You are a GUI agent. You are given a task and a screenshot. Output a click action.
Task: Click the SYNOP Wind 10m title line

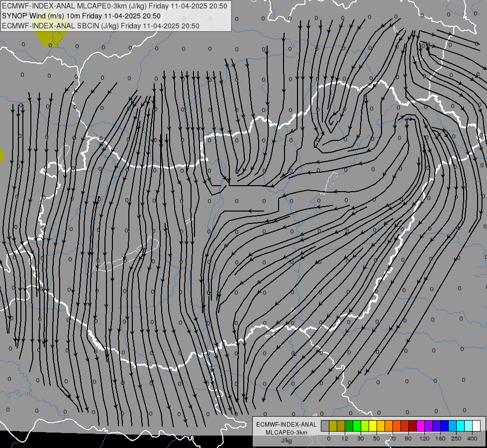(82, 16)
